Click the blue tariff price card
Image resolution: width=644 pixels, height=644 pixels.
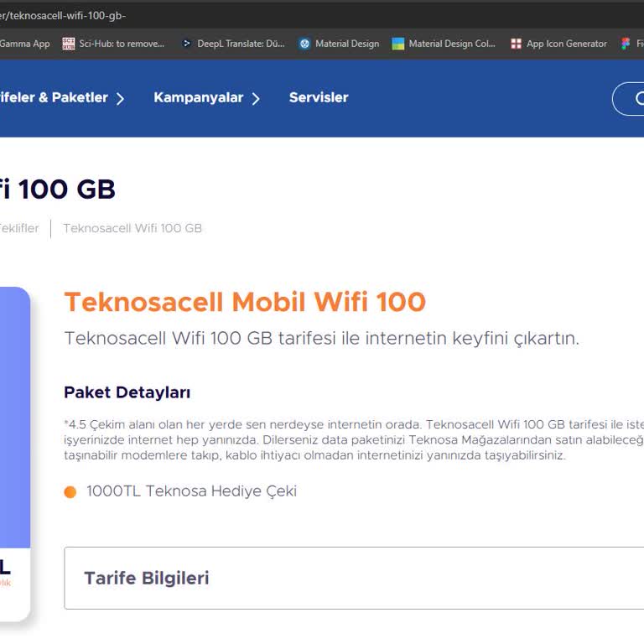coord(14,419)
